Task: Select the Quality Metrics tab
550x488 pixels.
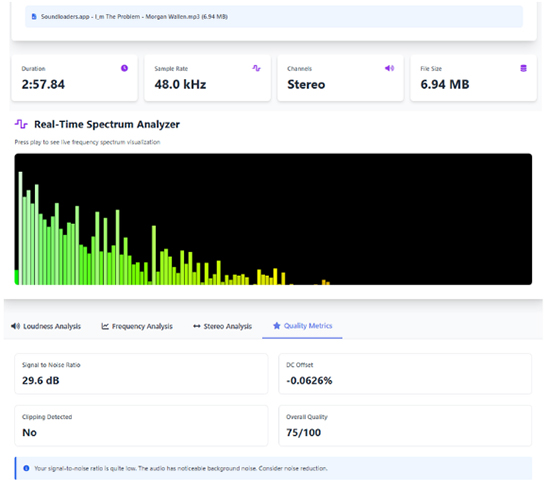Action: 302,326
